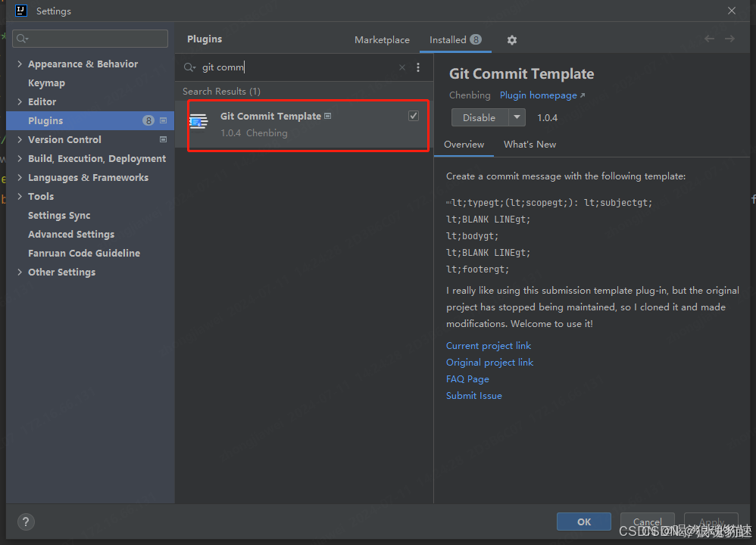
Task: Click the Disable plugin button
Action: click(x=480, y=117)
